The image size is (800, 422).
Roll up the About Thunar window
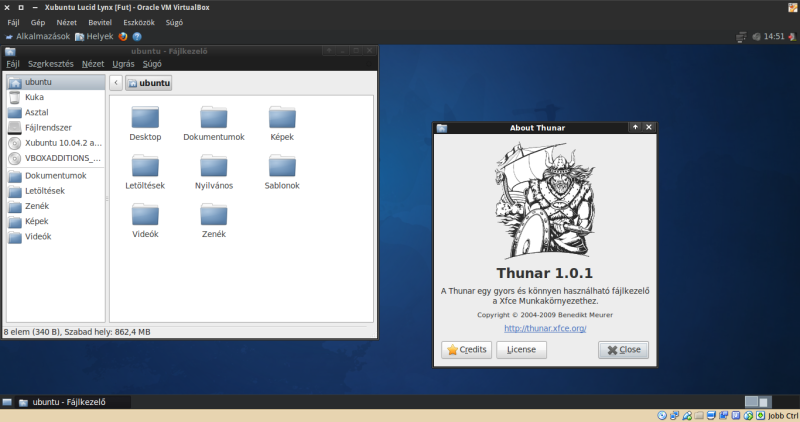click(635, 128)
